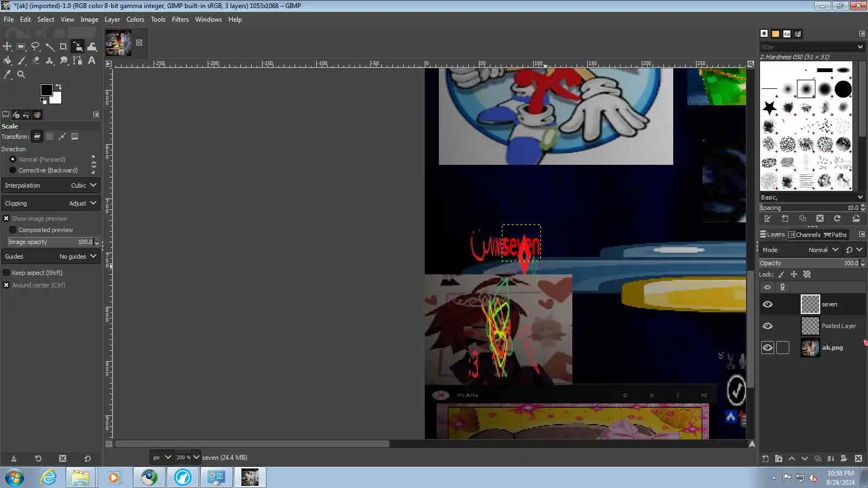868x488 pixels.
Task: Select the Paths tool
Action: click(x=78, y=61)
